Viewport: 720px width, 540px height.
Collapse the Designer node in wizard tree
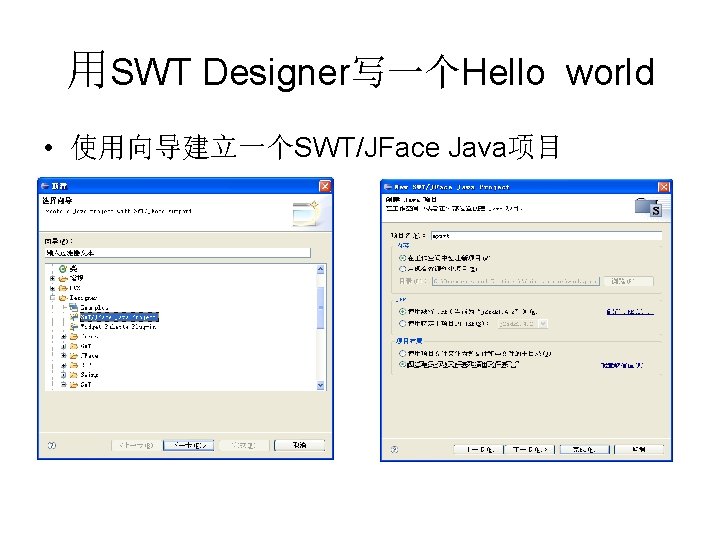pyautogui.click(x=52, y=298)
